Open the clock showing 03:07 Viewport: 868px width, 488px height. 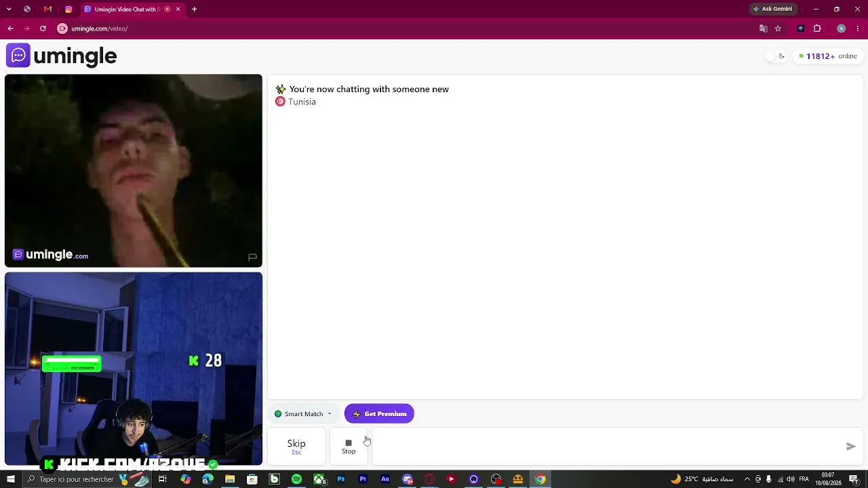(827, 479)
